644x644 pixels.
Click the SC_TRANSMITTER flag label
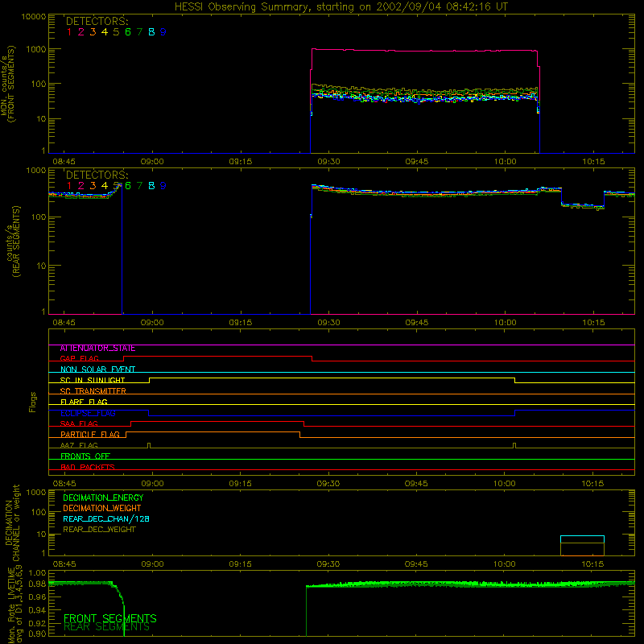[93, 391]
